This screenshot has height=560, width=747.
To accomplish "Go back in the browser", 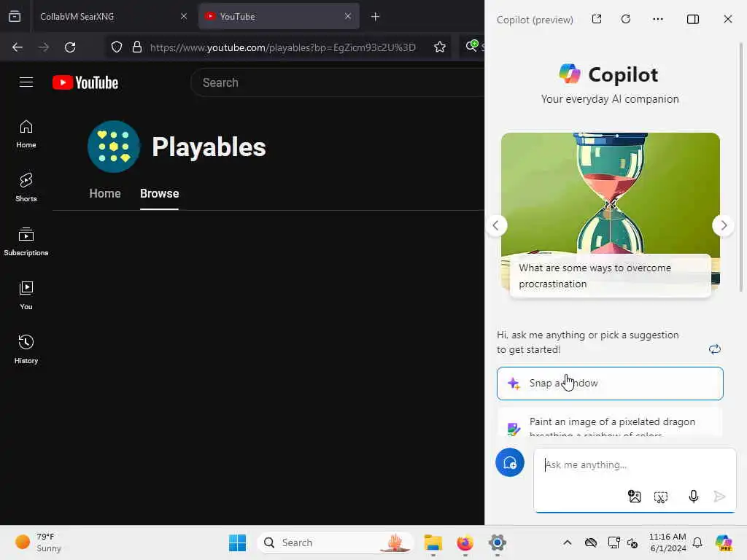I will click(18, 47).
